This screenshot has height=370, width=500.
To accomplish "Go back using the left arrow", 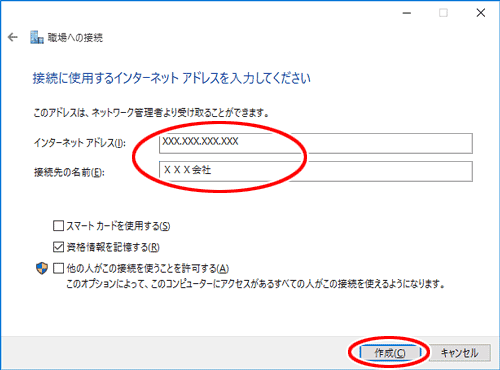I will point(13,37).
